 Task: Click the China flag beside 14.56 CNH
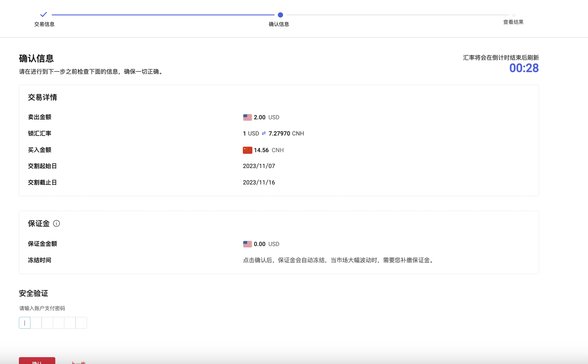pos(247,150)
